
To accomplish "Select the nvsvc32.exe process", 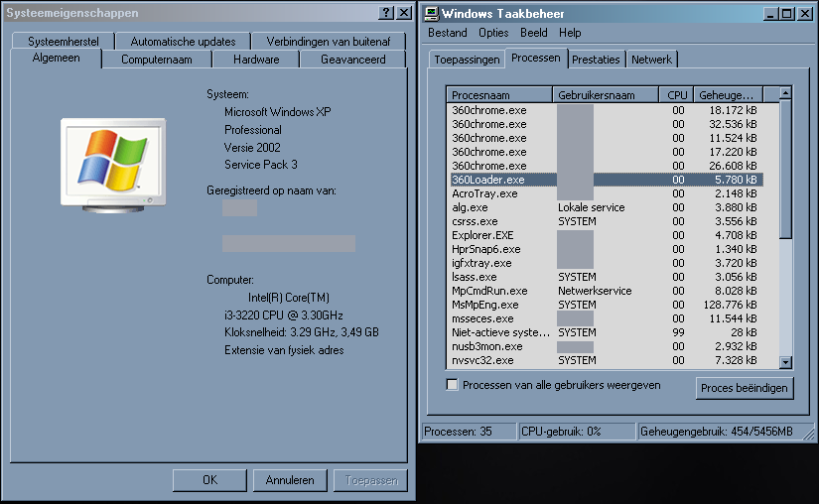I will pyautogui.click(x=607, y=360).
